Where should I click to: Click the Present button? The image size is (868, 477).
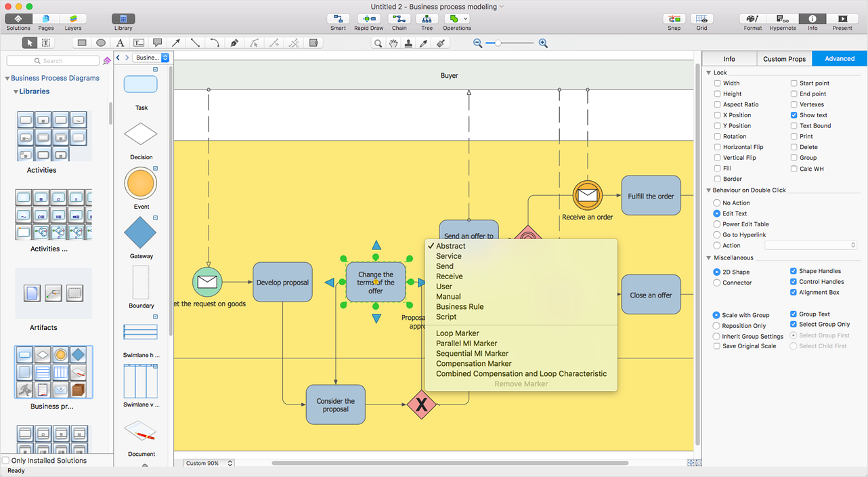842,20
